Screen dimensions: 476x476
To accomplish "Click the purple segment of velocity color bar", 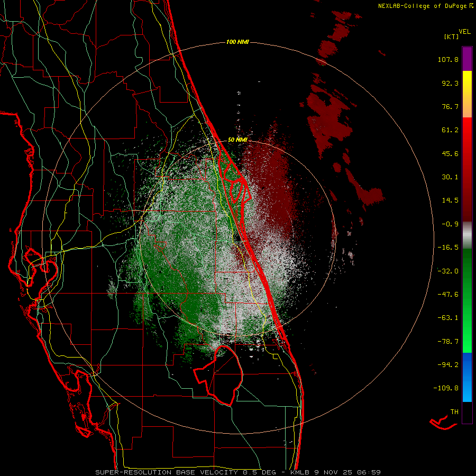I will pyautogui.click(x=467, y=59).
